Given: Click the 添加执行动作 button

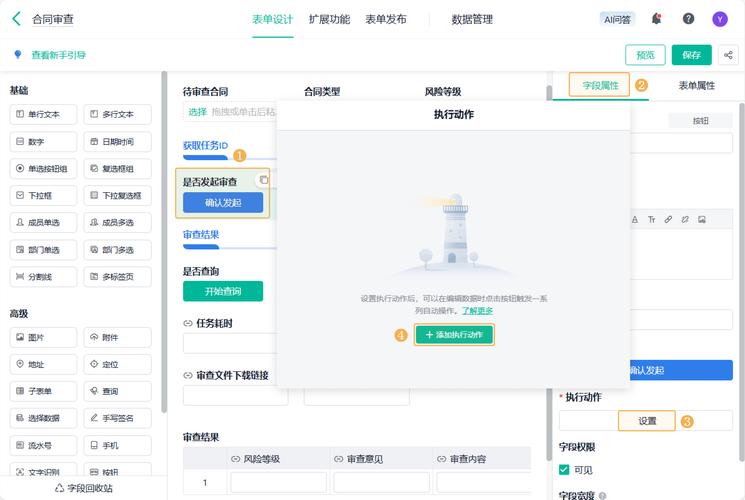Looking at the screenshot, I should tap(454, 335).
